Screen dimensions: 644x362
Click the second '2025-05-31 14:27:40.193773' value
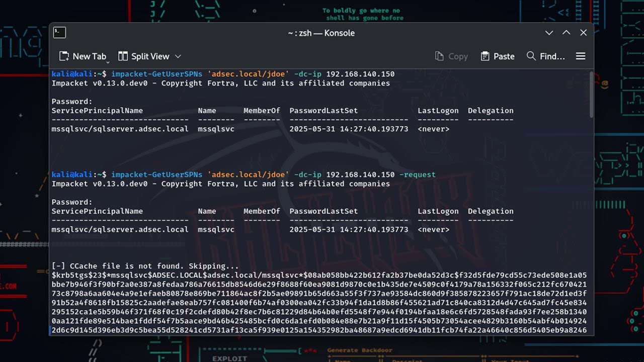pyautogui.click(x=349, y=229)
